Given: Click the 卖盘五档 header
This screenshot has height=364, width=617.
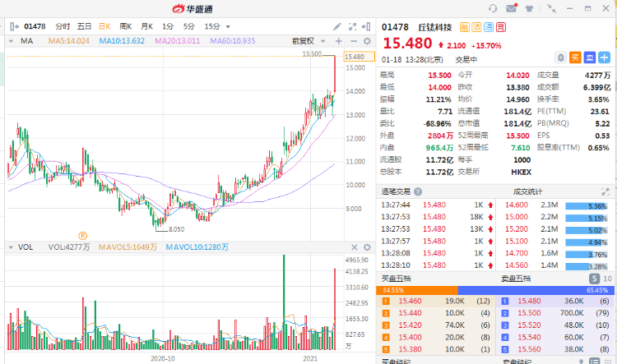Looking at the screenshot, I should 516,279.
